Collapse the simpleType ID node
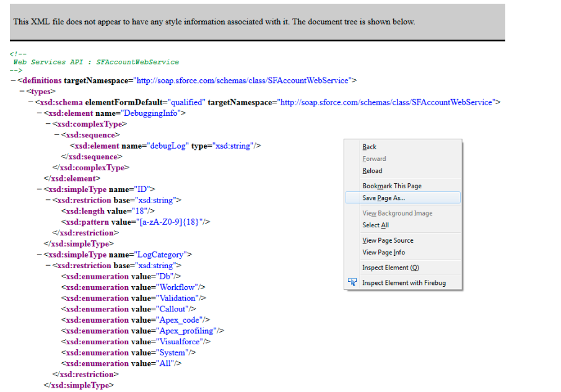The image size is (561, 392). [x=40, y=189]
